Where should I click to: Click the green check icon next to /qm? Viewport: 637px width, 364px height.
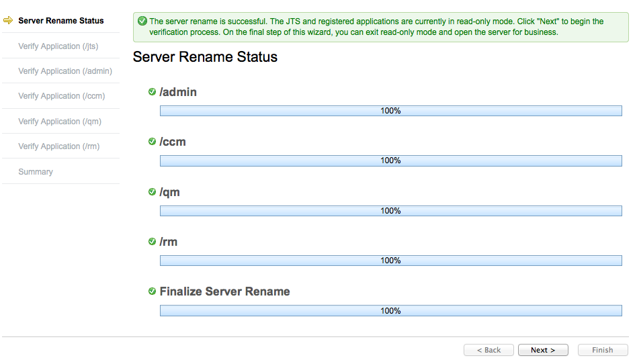point(152,192)
